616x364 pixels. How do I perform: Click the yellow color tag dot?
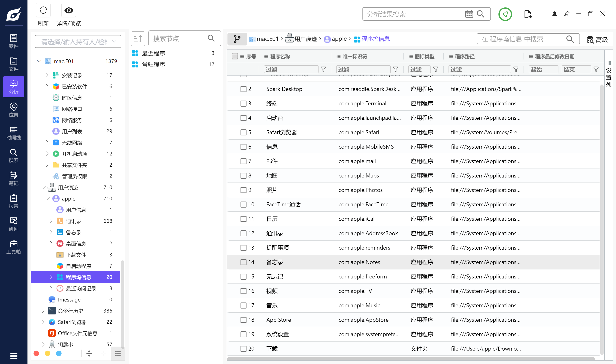48,353
